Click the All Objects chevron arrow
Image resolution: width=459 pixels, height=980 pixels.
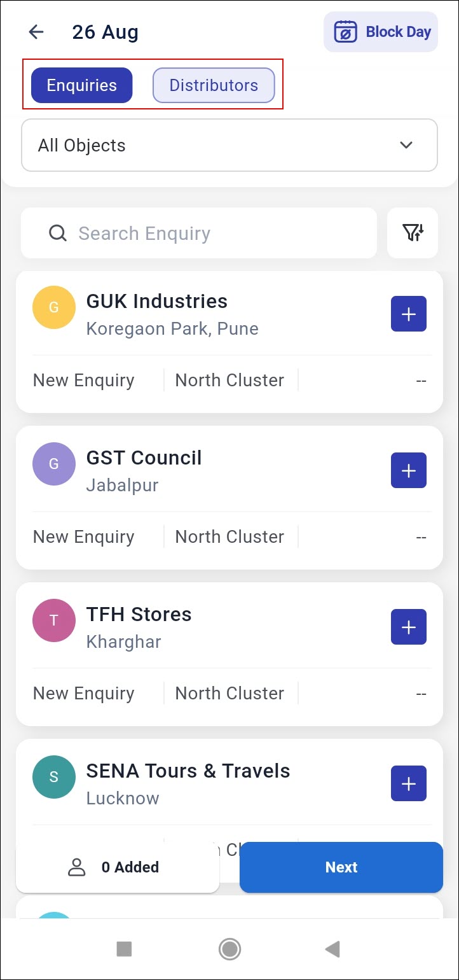pos(406,145)
